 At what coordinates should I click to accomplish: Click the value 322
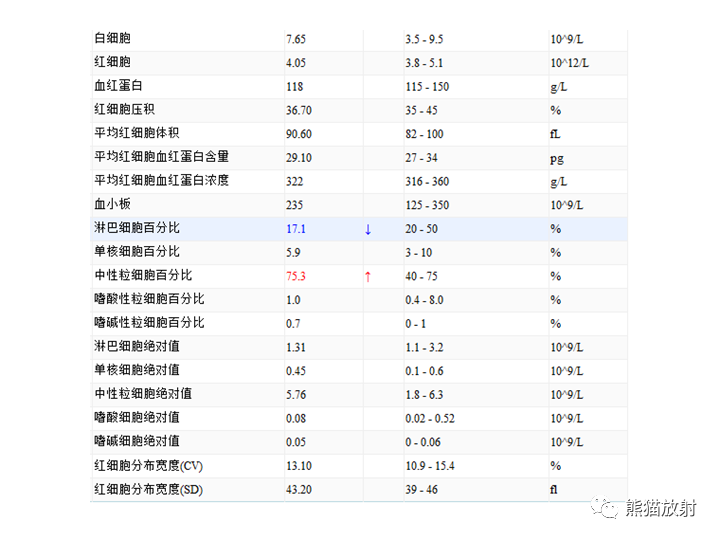tap(294, 182)
